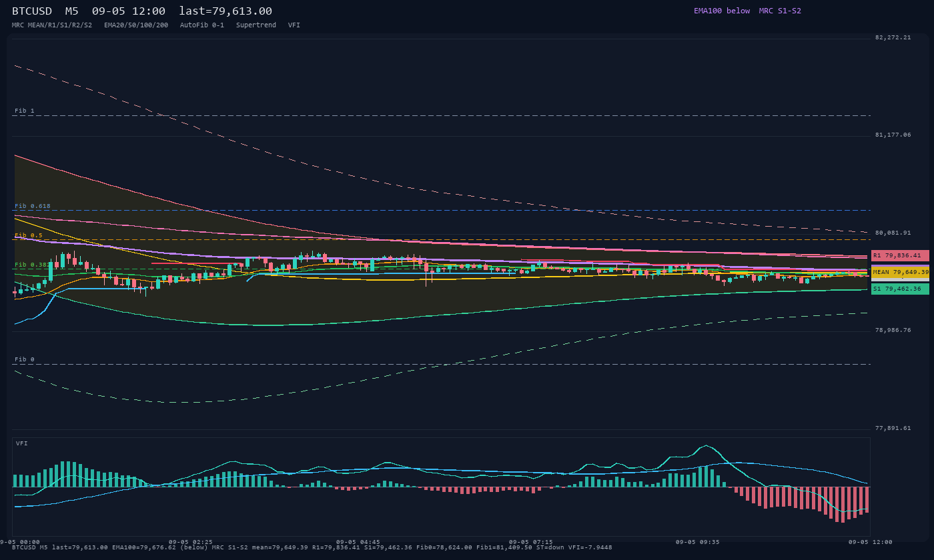Click the BTCUSD symbol title

click(32, 11)
